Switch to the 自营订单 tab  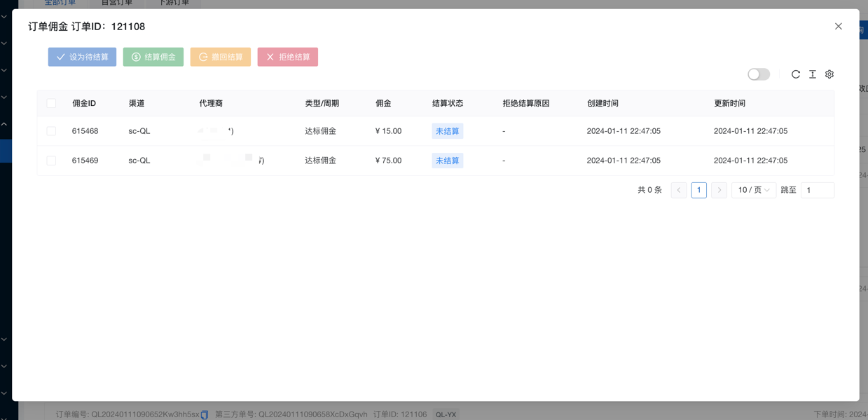tap(117, 3)
